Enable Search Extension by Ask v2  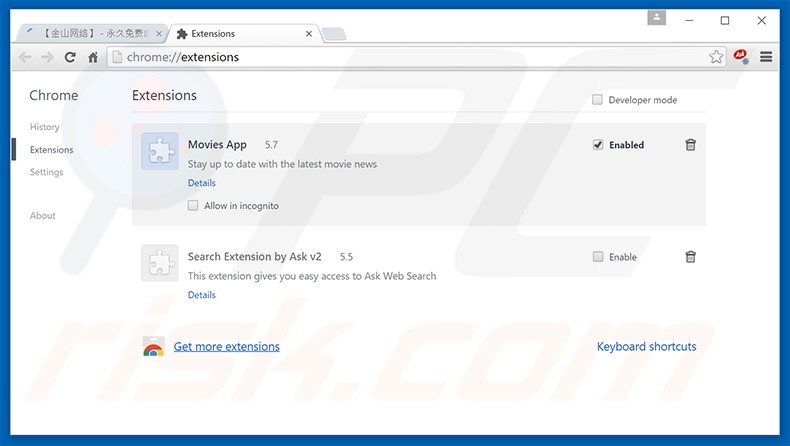point(598,257)
